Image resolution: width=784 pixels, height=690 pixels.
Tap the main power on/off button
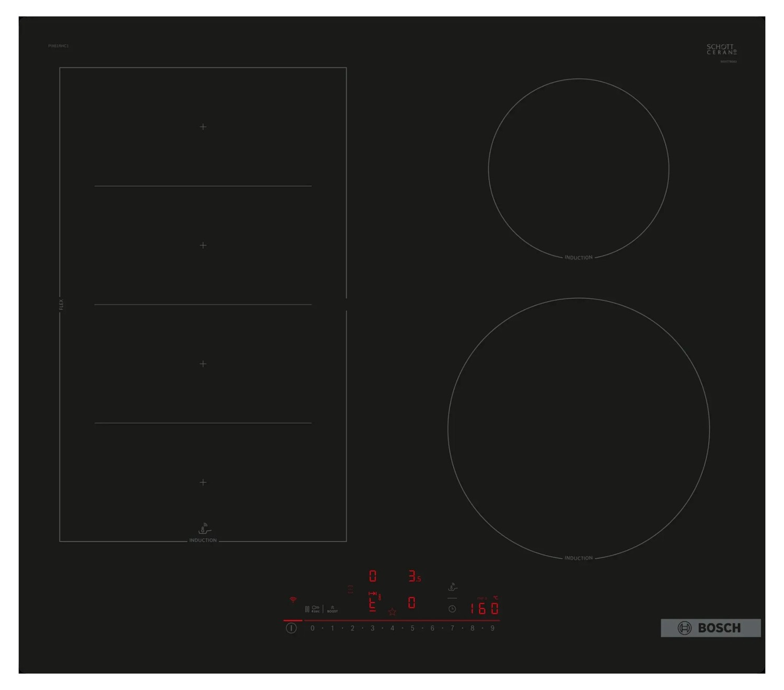[291, 628]
